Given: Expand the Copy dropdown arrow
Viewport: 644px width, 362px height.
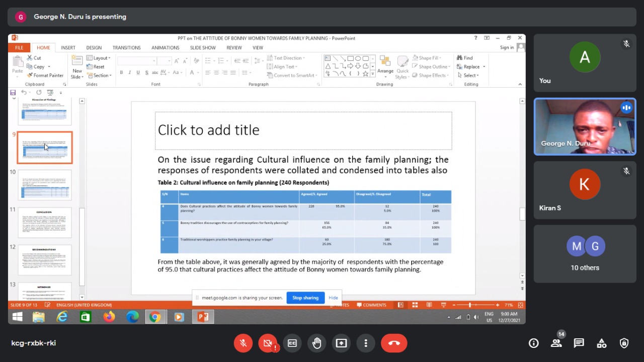Looking at the screenshot, I should (49, 67).
